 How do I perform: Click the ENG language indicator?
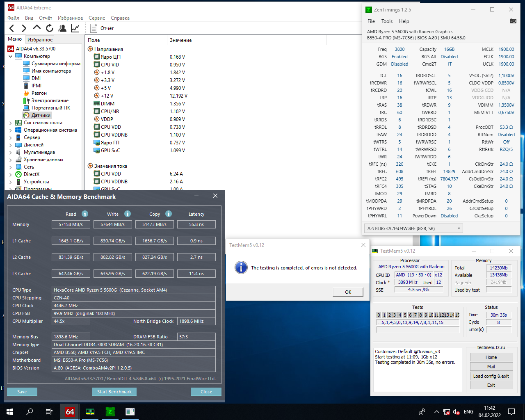[x=468, y=412]
